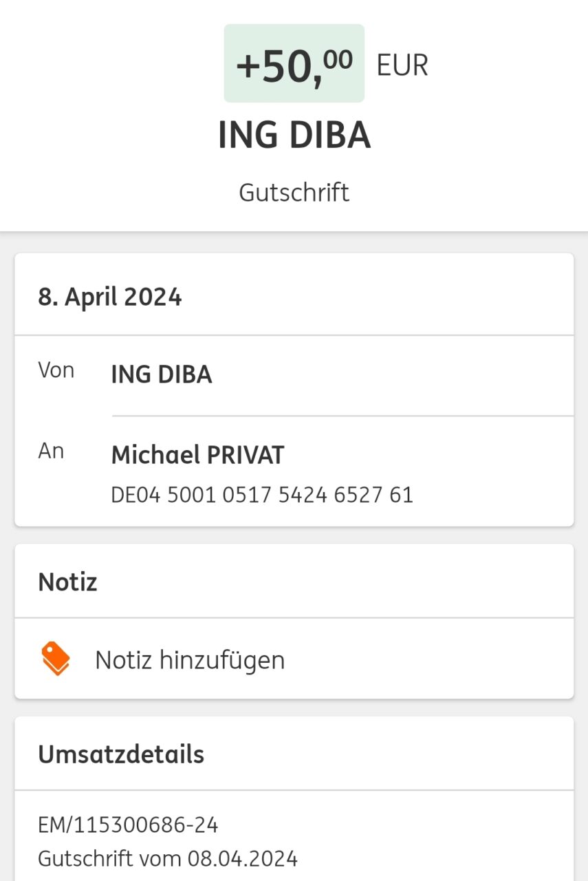
Task: Tap the orange tag note icon
Action: tap(56, 659)
